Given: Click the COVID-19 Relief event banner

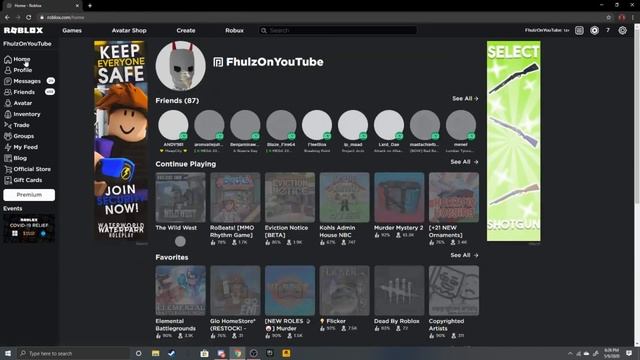Looking at the screenshot, I should click(29, 229).
